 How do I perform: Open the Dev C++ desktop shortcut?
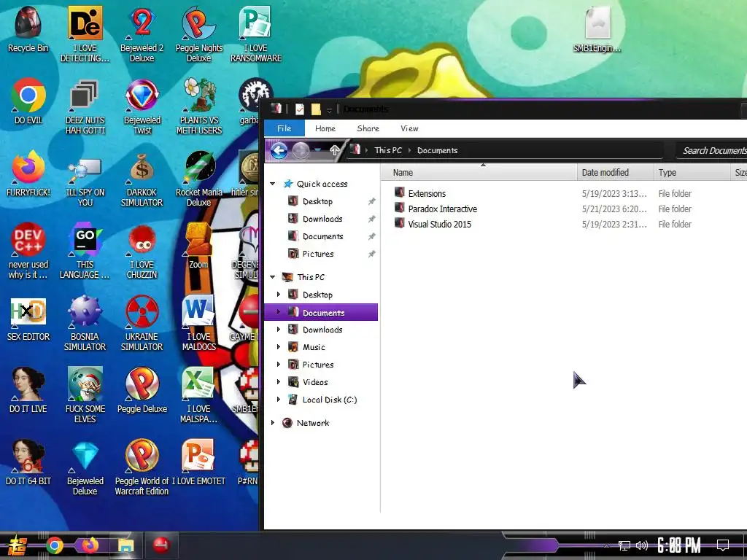pyautogui.click(x=28, y=252)
